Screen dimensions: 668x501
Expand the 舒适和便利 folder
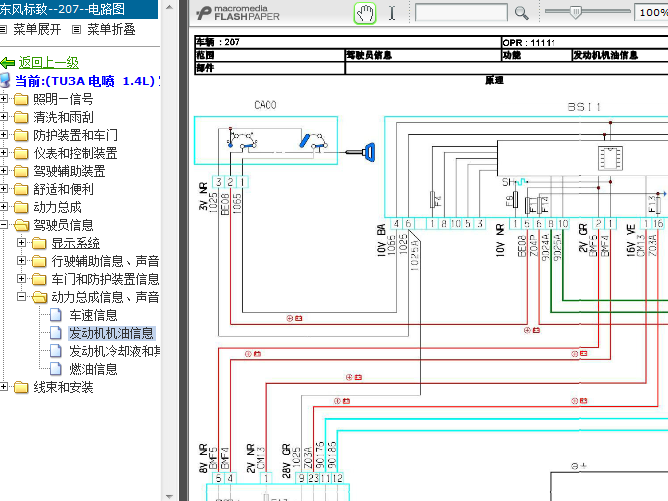point(4,189)
